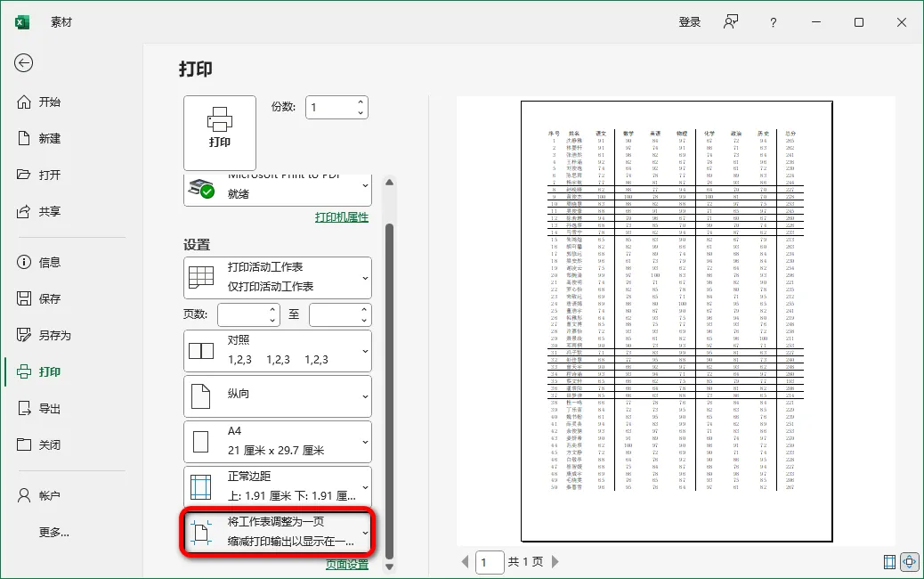Decrement the start page number

(x=272, y=320)
